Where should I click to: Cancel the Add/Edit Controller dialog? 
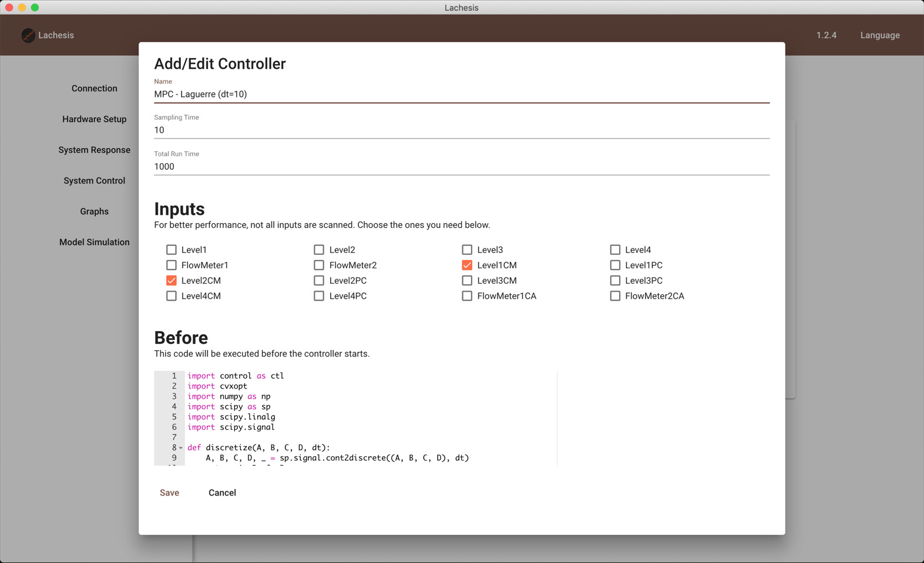[x=222, y=493]
